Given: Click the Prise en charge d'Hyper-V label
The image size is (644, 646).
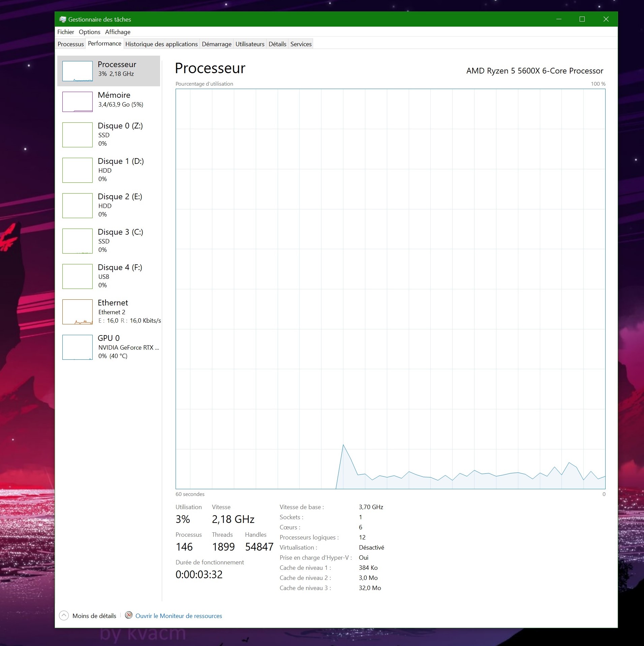Looking at the screenshot, I should point(316,557).
